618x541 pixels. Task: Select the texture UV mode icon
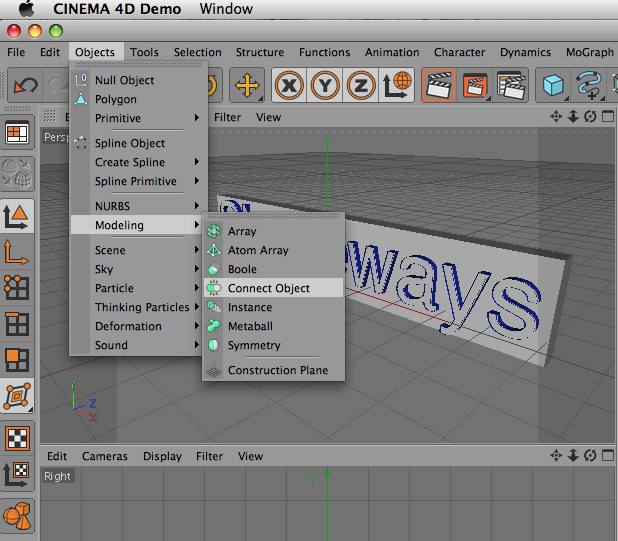(17, 396)
